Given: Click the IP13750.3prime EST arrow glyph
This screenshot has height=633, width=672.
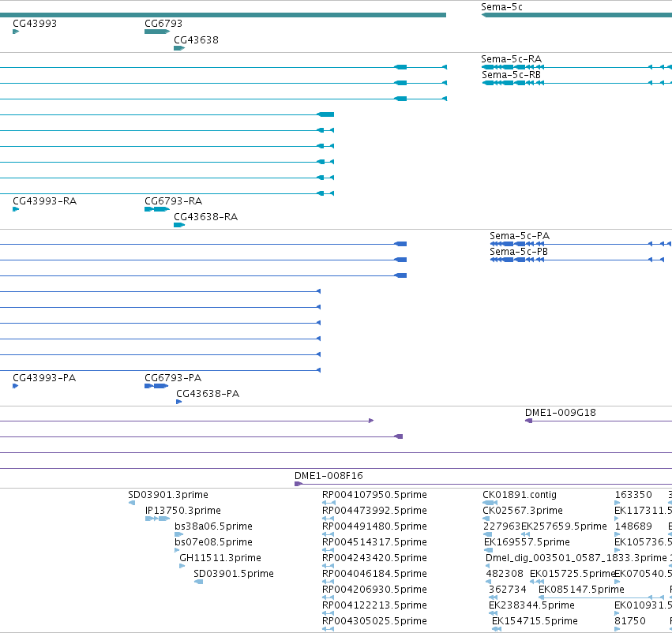Looking at the screenshot, I should (157, 519).
